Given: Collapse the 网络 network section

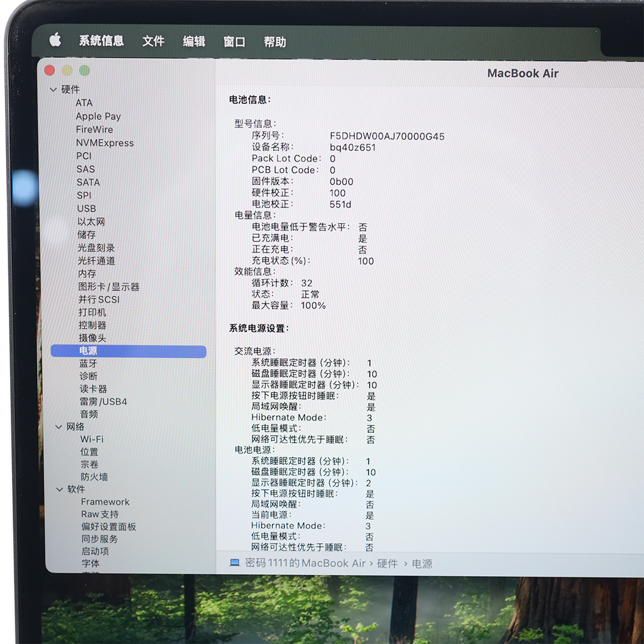Looking at the screenshot, I should pyautogui.click(x=58, y=427).
